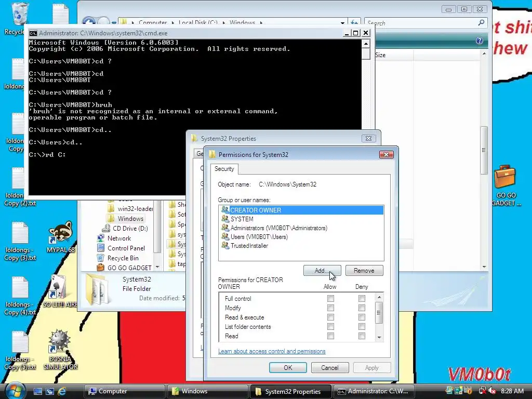Click Show Desktop quick launch icon
532x399 pixels.
[x=37, y=391]
